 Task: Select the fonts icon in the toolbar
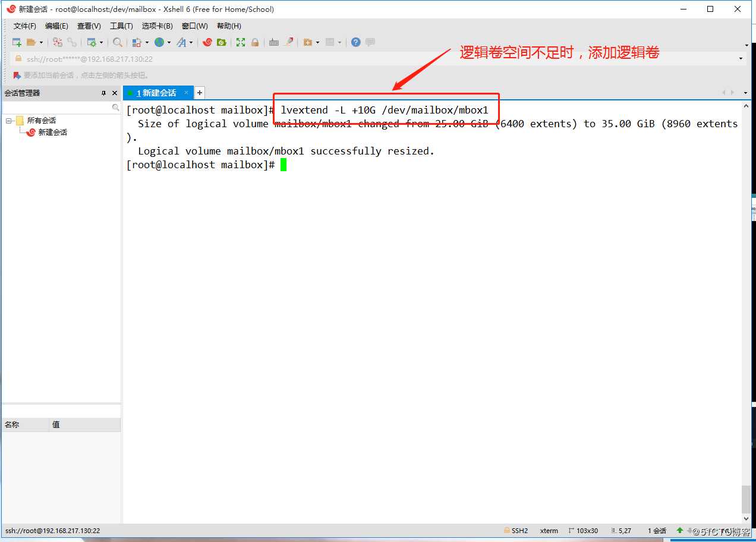point(180,42)
